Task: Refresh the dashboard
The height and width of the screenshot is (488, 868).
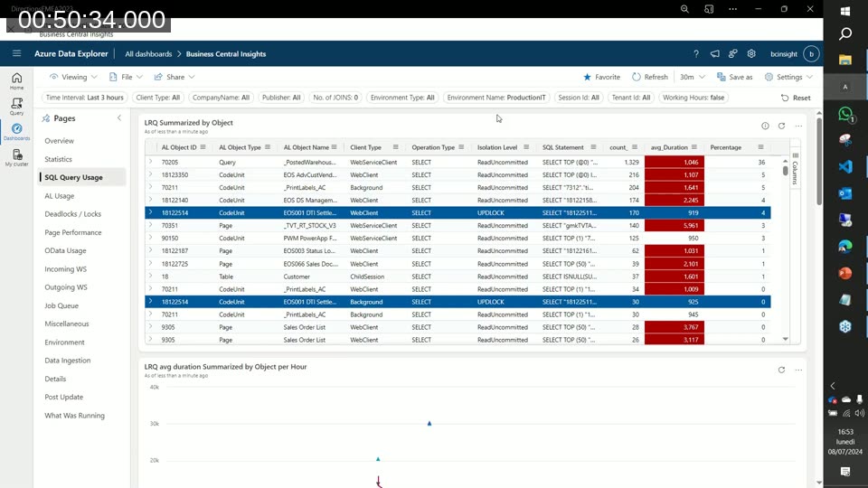Action: tap(650, 77)
